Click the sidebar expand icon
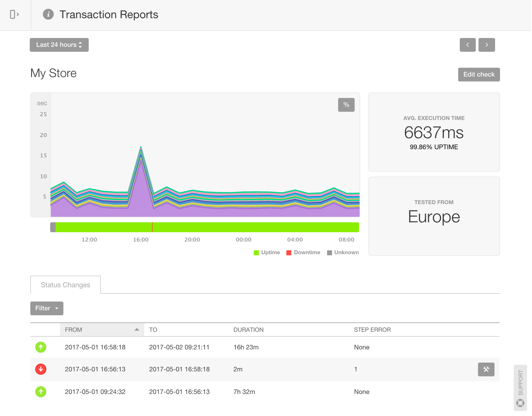The width and height of the screenshot is (532, 416). point(14,14)
